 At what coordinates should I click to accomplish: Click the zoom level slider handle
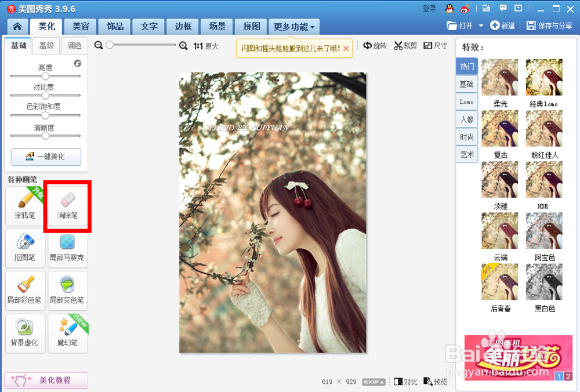coord(110,45)
